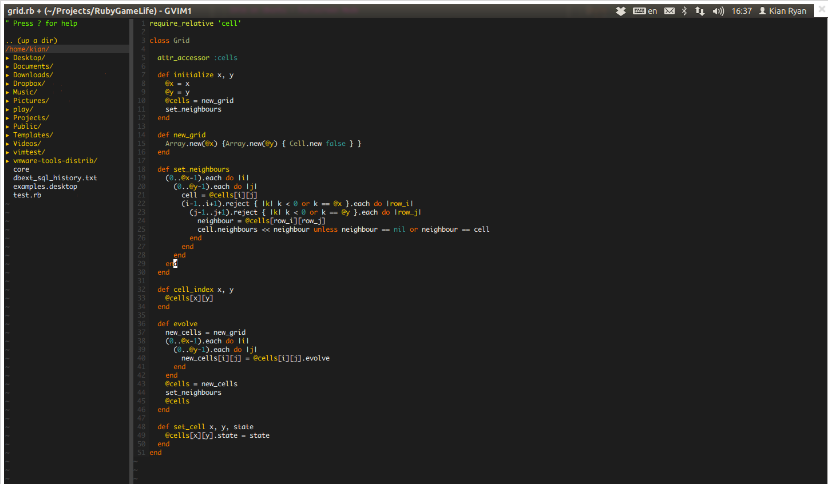Click the 'new_cells = new_grid' line

pos(205,333)
